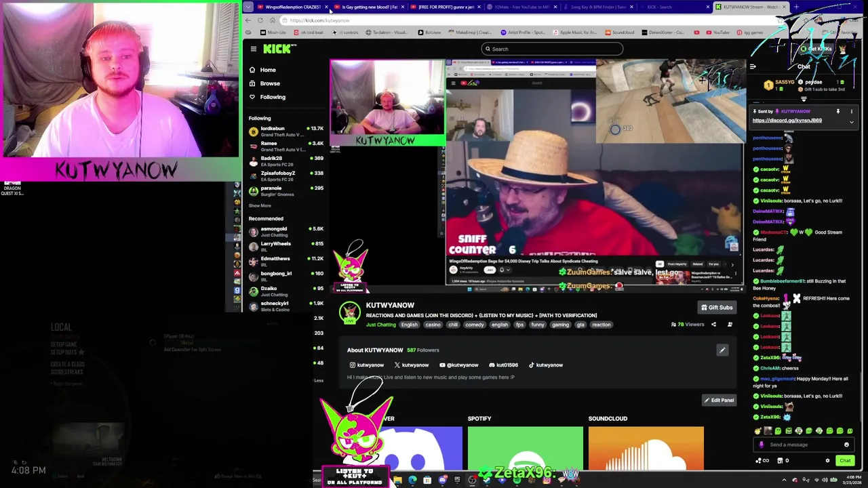Open the chat emoji picker icon
Viewport: 868px width, 488px height.
pos(846,445)
